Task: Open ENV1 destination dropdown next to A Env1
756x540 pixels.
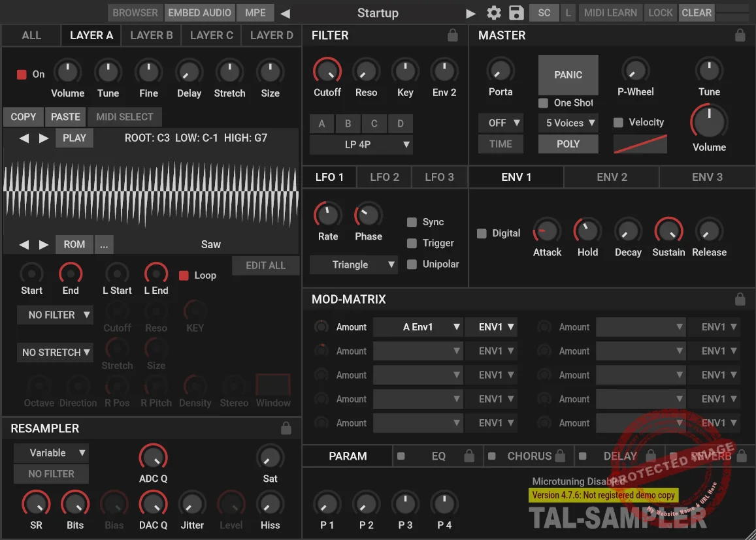Action: pos(491,327)
